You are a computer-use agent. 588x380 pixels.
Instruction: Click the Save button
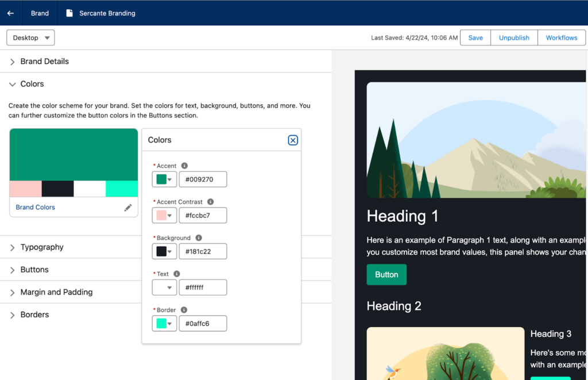[x=475, y=38]
